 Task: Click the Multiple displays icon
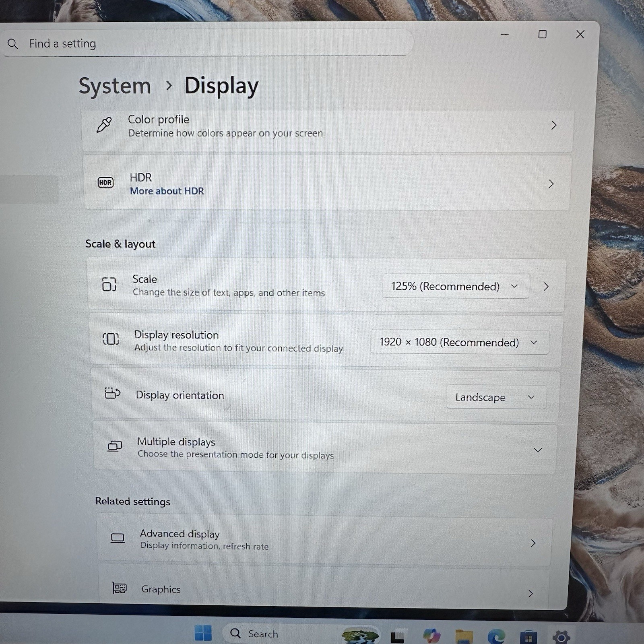115,446
